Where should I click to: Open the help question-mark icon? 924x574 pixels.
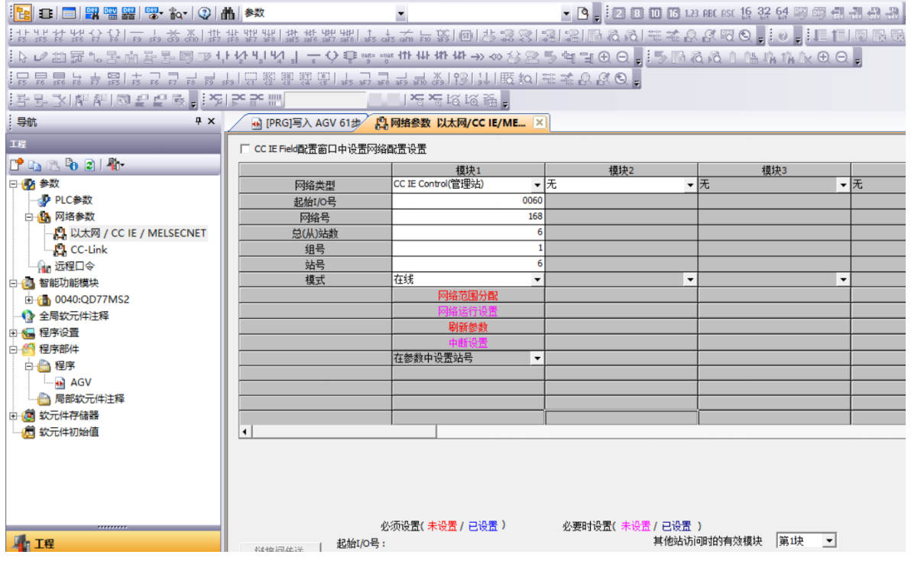(x=205, y=13)
